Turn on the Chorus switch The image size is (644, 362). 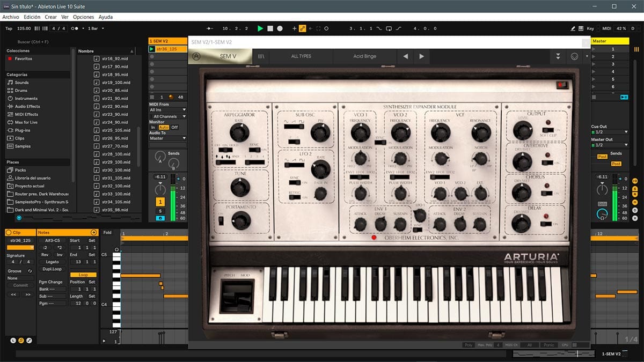[546, 193]
